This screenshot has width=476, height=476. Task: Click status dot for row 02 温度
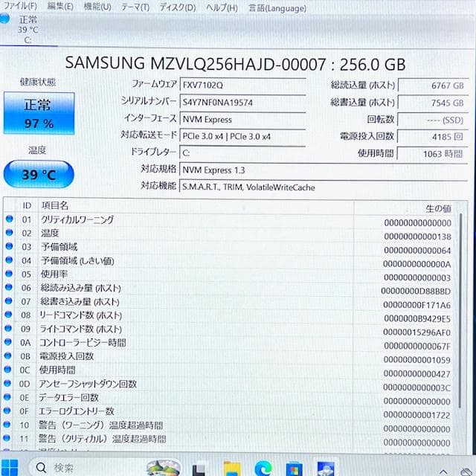coord(10,232)
